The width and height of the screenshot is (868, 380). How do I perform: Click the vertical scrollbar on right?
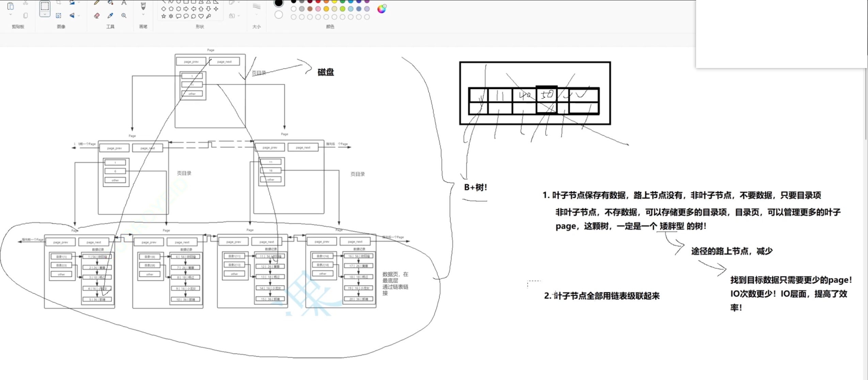[x=866, y=102]
